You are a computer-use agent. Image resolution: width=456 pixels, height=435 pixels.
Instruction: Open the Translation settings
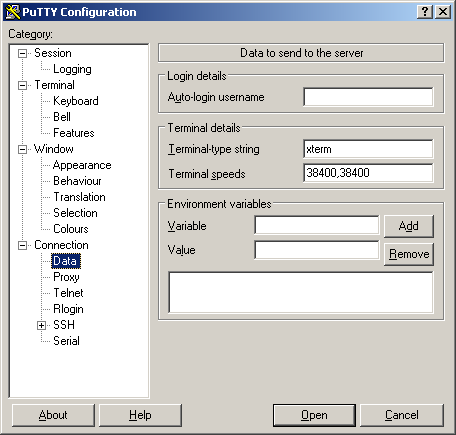(79, 197)
